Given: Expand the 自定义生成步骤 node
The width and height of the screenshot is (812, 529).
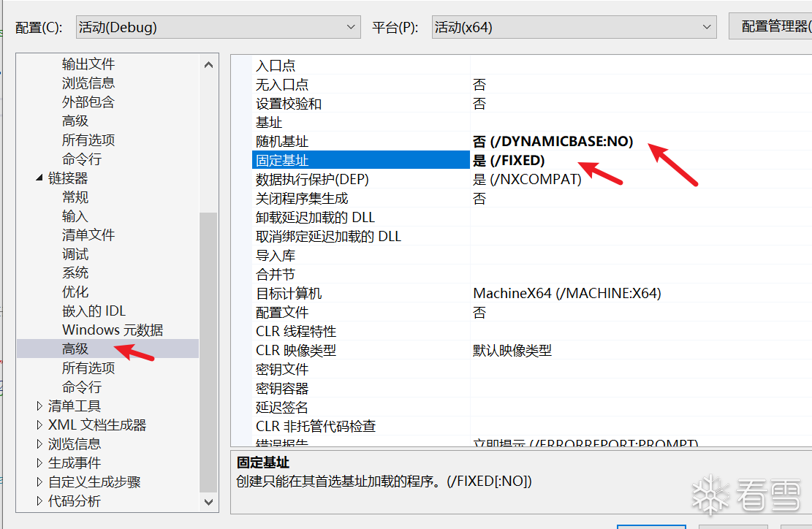Looking at the screenshot, I should point(39,482).
